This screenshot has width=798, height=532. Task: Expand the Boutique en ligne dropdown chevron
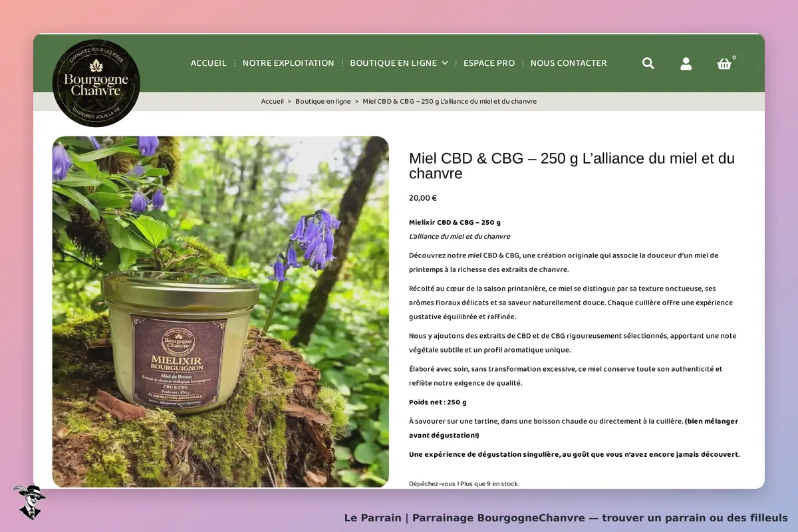pyautogui.click(x=445, y=63)
